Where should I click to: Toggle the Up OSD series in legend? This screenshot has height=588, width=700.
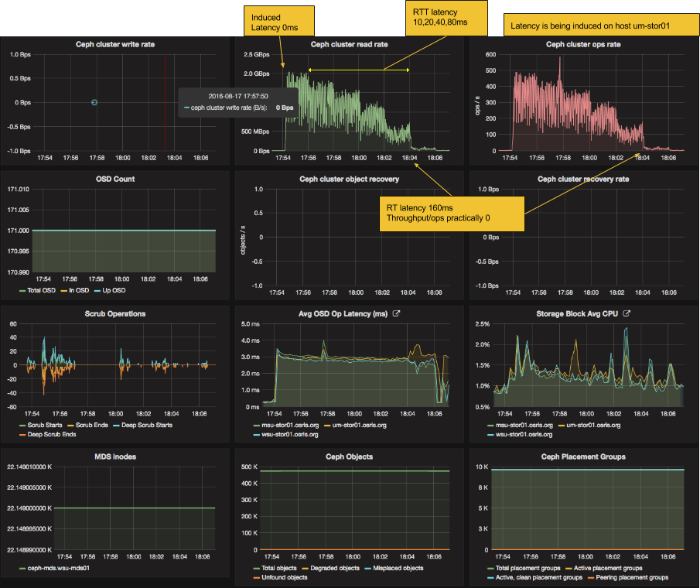(x=112, y=290)
